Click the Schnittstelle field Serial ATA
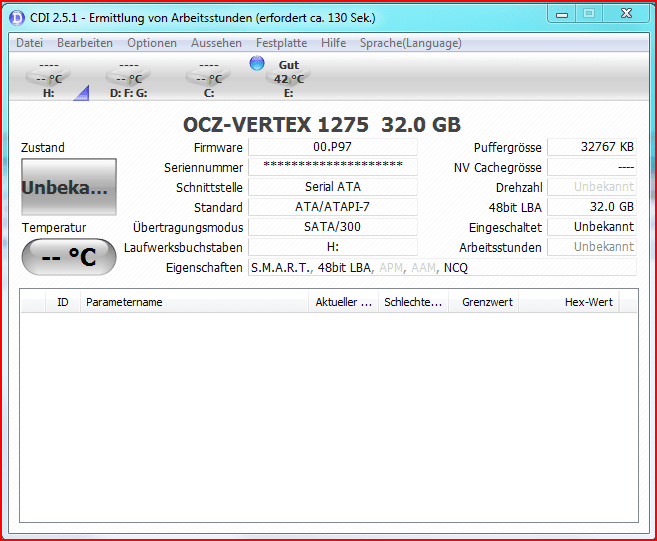This screenshot has width=657, height=541. tap(333, 187)
